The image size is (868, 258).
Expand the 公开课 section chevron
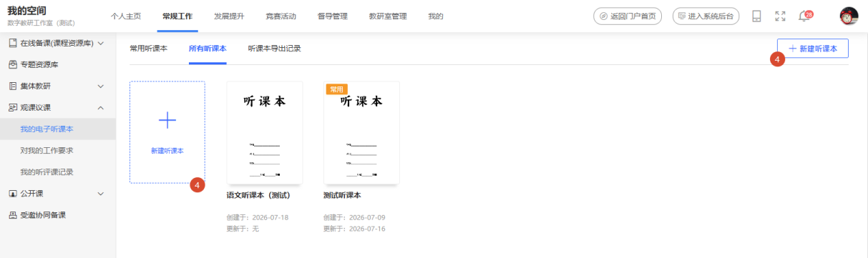click(100, 193)
